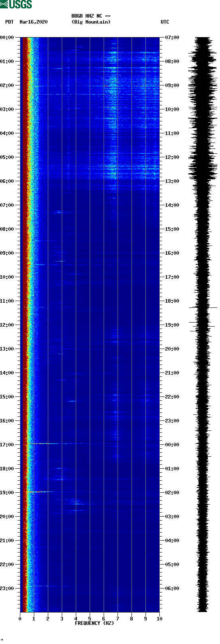Click the '(Big Mountain)' subtitle
220x644 pixels.
tap(91, 22)
